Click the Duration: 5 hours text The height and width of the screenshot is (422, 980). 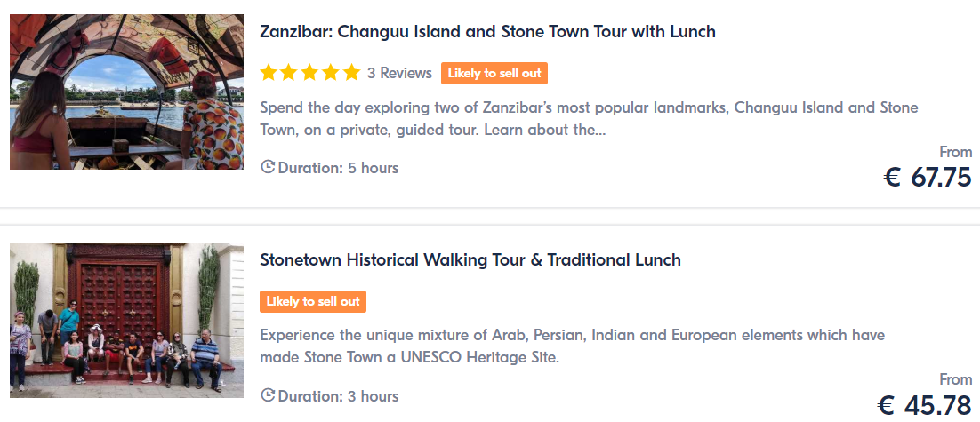tap(338, 168)
